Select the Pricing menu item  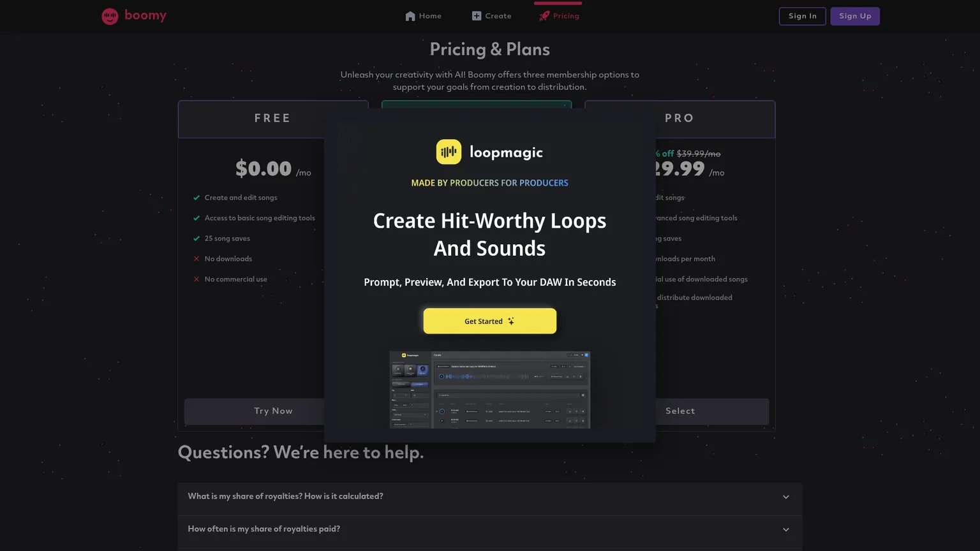click(560, 16)
